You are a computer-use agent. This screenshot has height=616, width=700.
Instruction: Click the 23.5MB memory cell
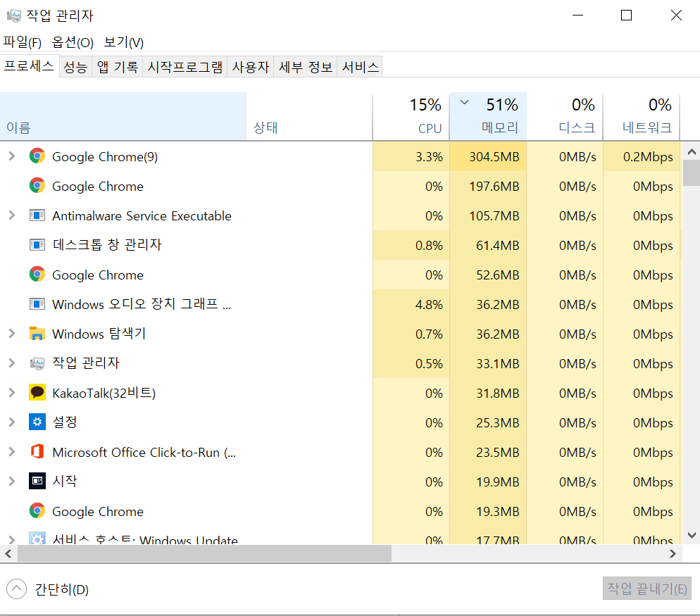pyautogui.click(x=488, y=452)
